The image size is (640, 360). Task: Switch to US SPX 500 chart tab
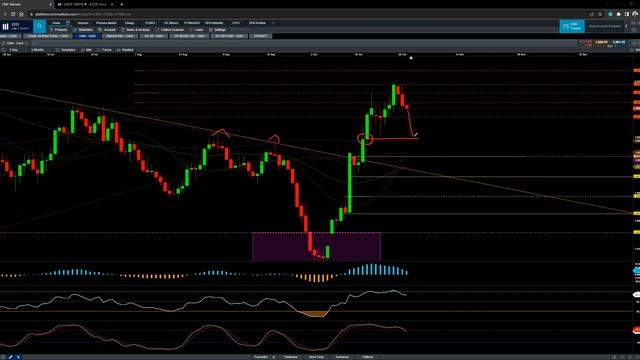[229, 36]
